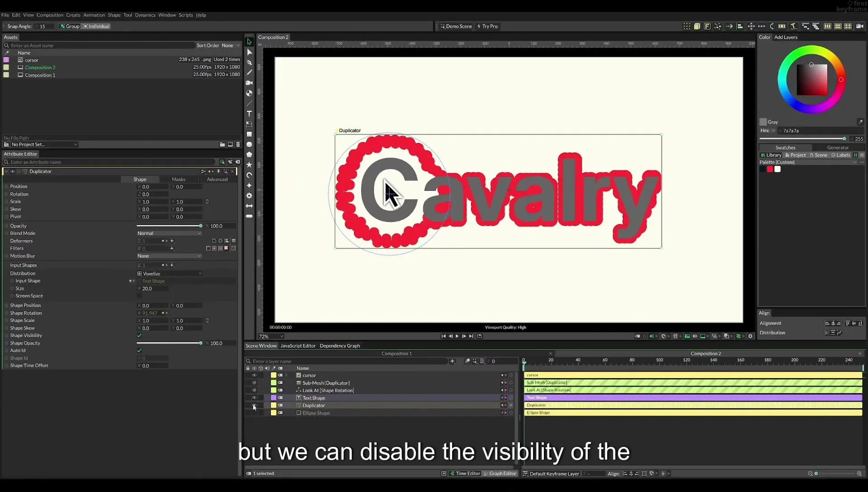868x492 pixels.
Task: Switch to the JavaScript Editor tab
Action: click(298, 345)
